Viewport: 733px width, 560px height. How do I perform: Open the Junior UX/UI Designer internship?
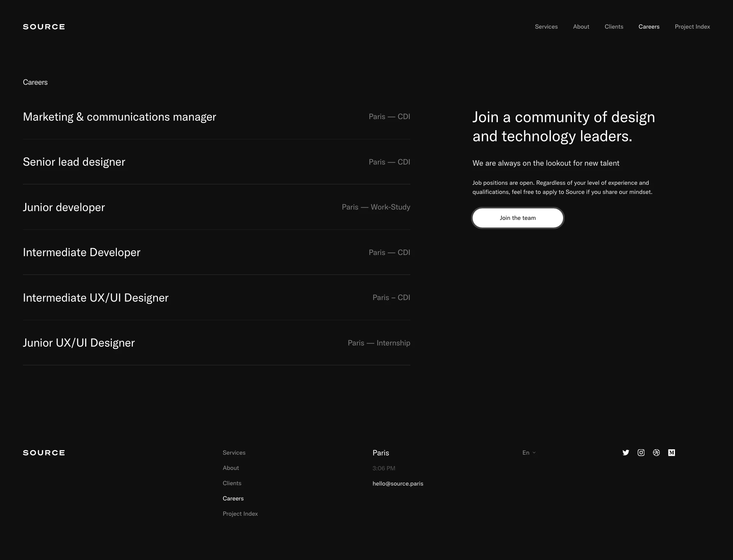coord(79,343)
